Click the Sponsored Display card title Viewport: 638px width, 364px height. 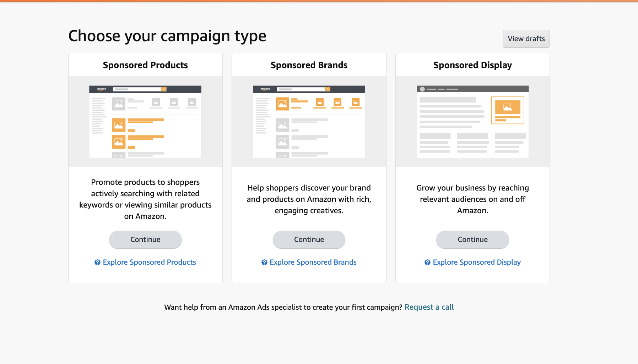[x=472, y=65]
